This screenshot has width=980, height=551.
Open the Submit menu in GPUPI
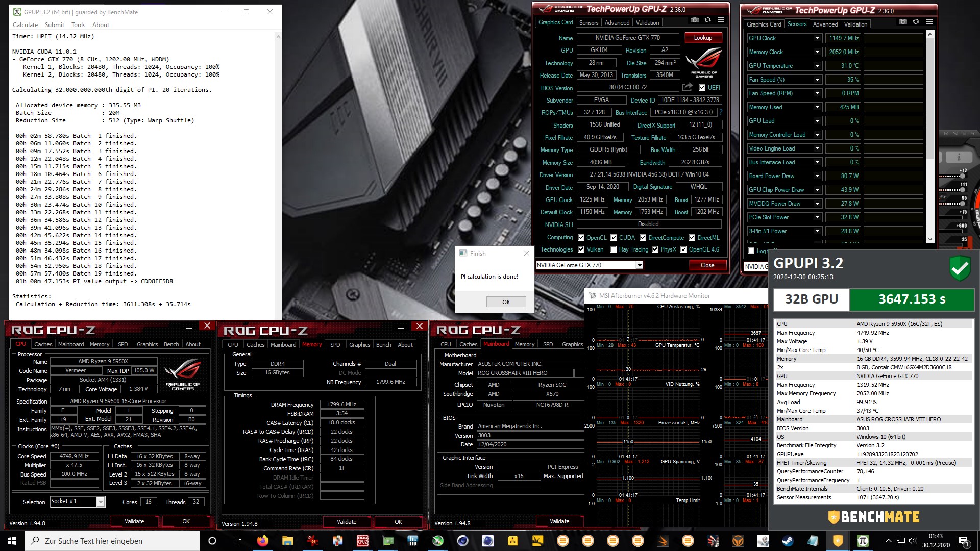coord(54,25)
